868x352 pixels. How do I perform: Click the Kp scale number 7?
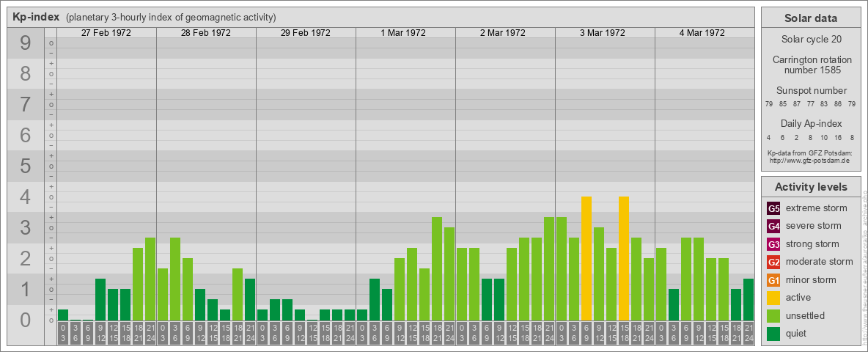click(x=26, y=105)
